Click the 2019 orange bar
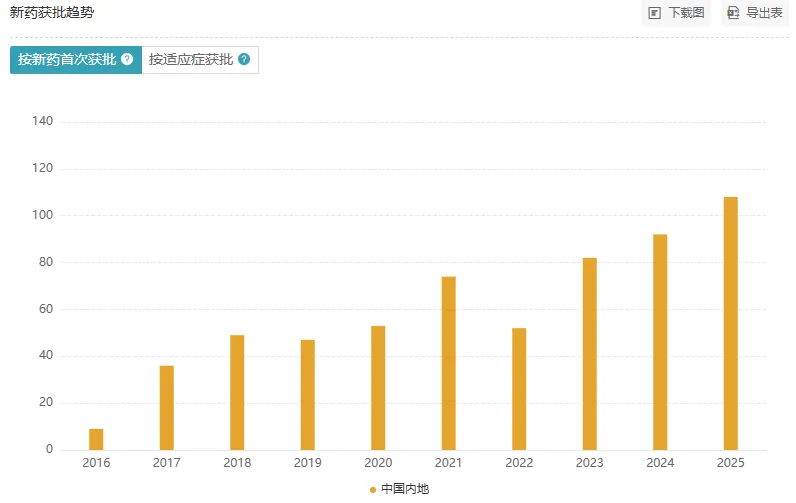This screenshot has width=796, height=503. pyautogui.click(x=307, y=395)
